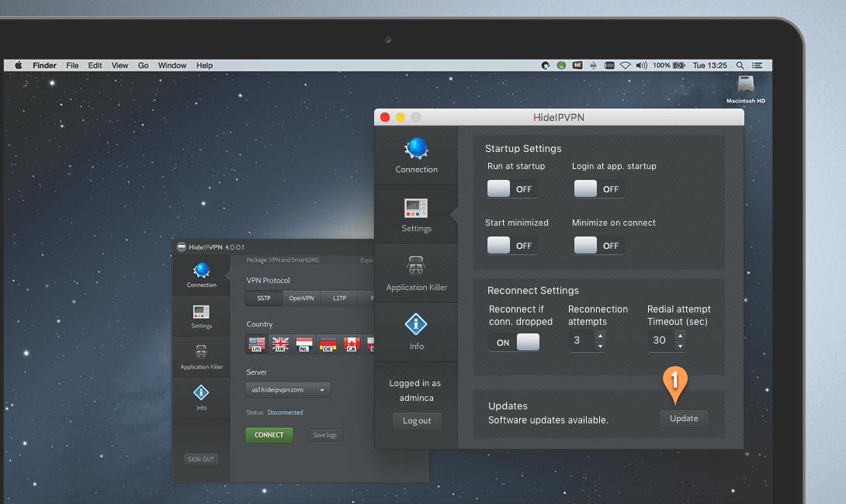Open the File menu
This screenshot has height=504, width=846.
point(72,65)
